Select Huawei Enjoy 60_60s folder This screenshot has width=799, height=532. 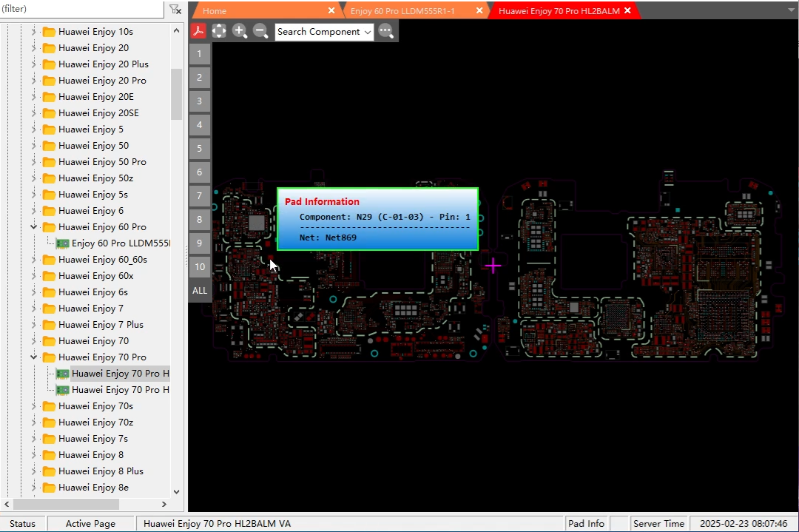pos(102,260)
